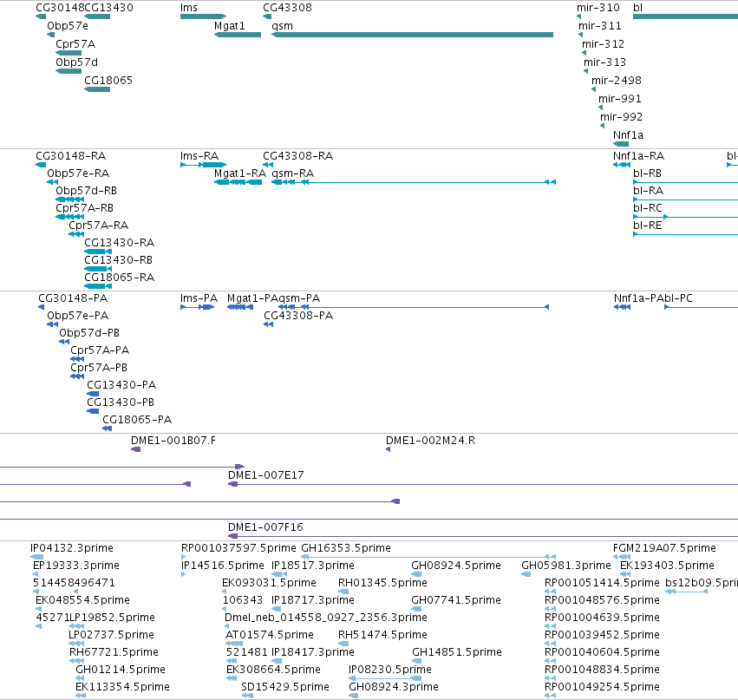Select the DME1-002M24.R clone label
The image size is (738, 700).
(x=431, y=441)
